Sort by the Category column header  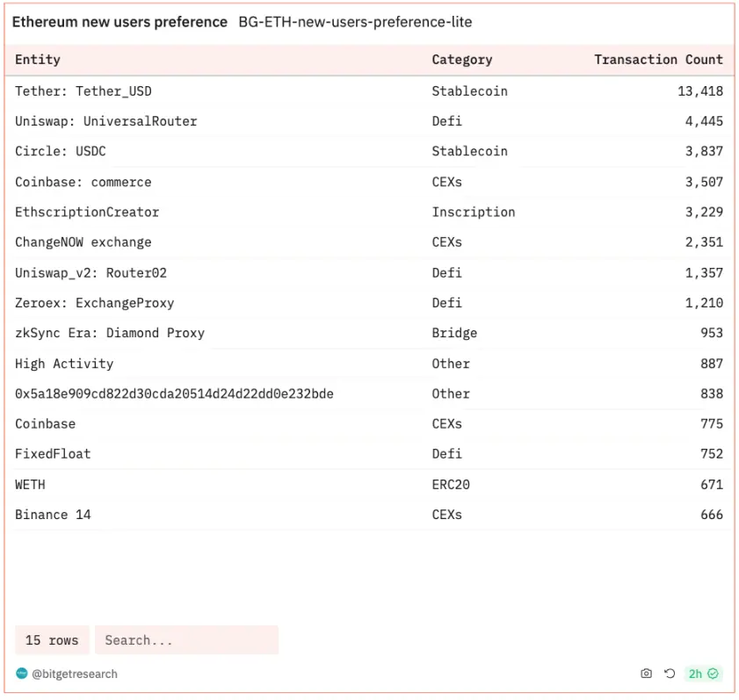click(x=461, y=60)
